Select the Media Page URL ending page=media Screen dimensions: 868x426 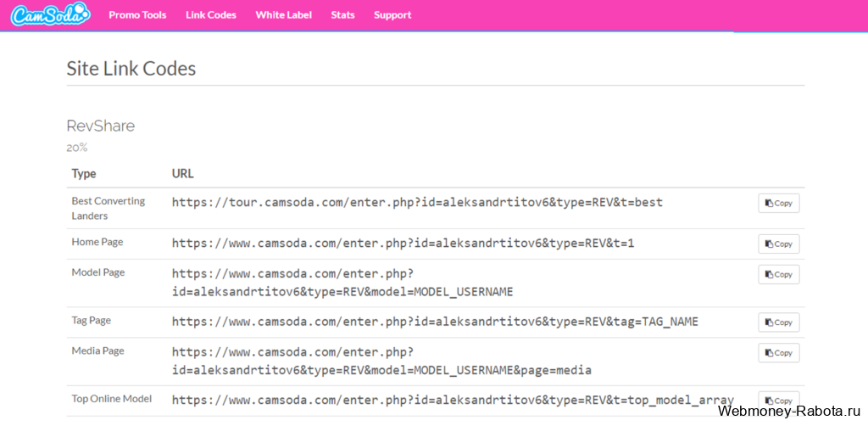(381, 361)
